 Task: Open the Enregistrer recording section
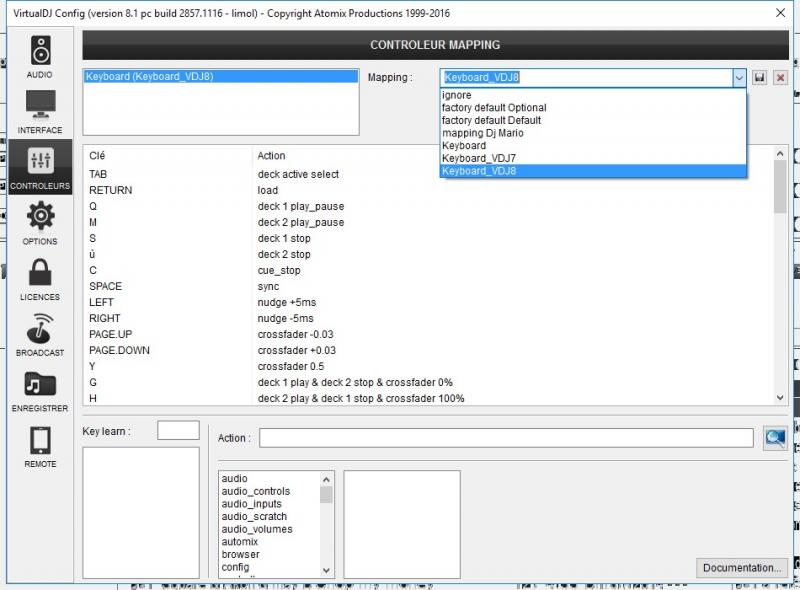click(x=40, y=390)
